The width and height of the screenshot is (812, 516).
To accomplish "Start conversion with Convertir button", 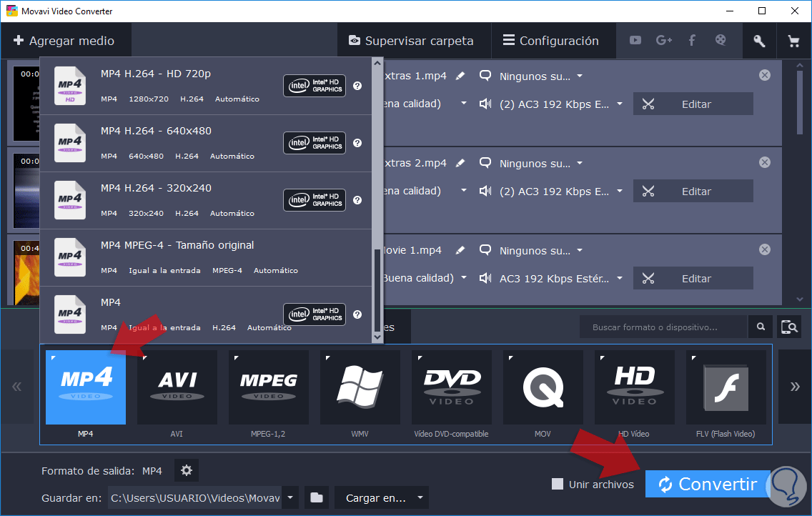I will 708,484.
